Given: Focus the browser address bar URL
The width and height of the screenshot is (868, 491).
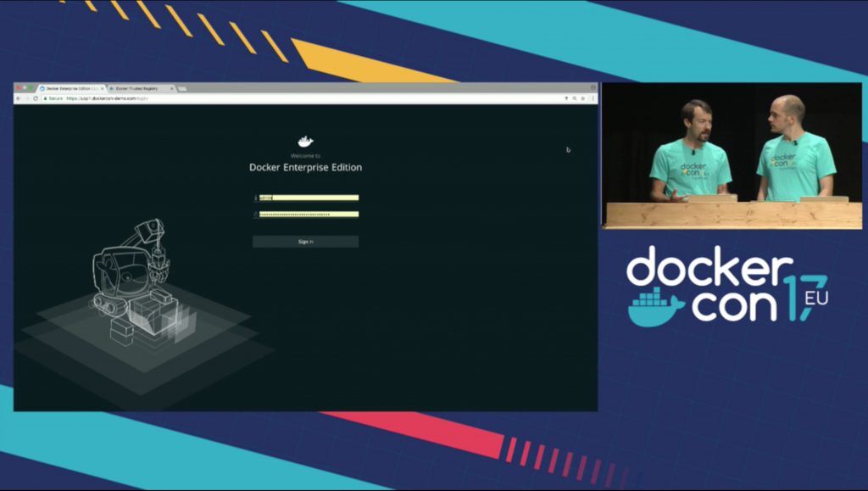Looking at the screenshot, I should coord(108,98).
